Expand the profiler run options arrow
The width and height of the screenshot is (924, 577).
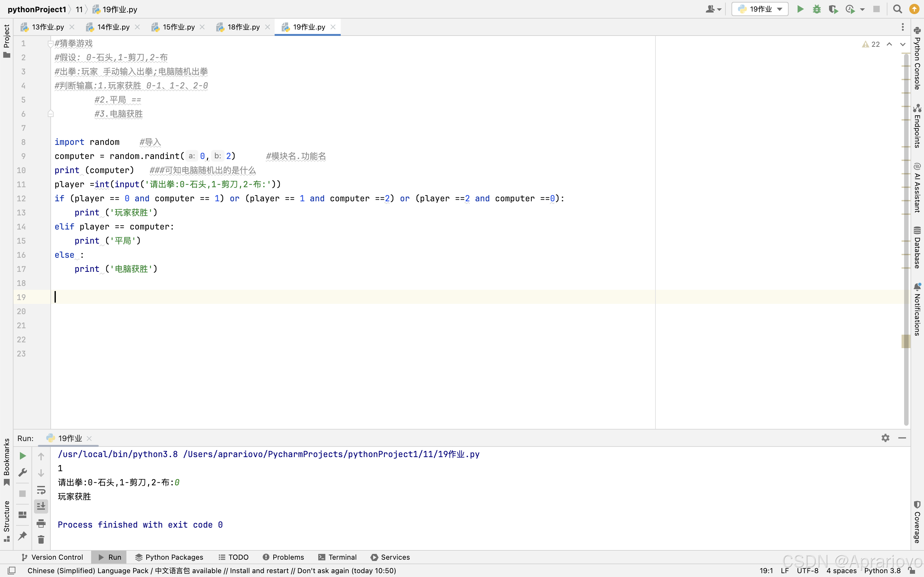click(862, 10)
